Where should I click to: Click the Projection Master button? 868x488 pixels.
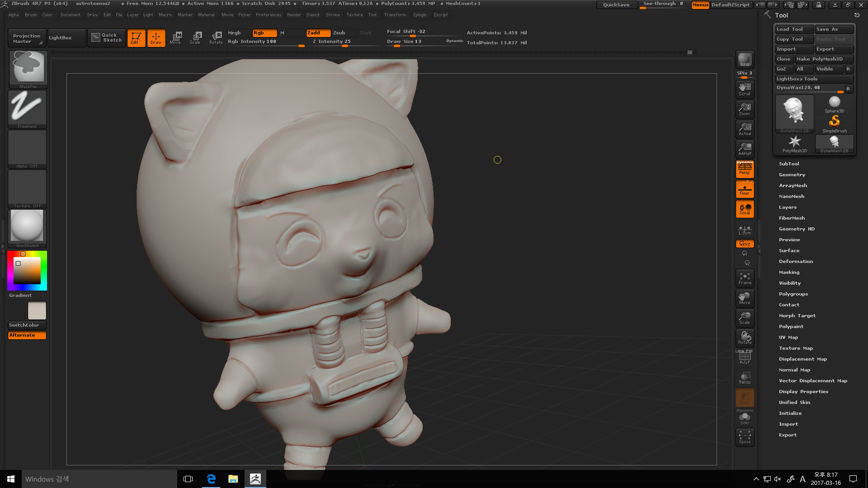click(27, 38)
